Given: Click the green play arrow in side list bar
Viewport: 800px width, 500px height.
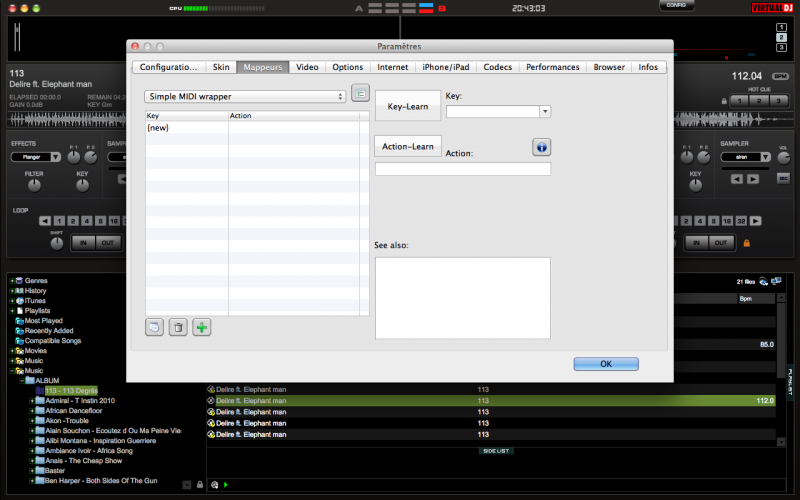Looking at the screenshot, I should [226, 485].
